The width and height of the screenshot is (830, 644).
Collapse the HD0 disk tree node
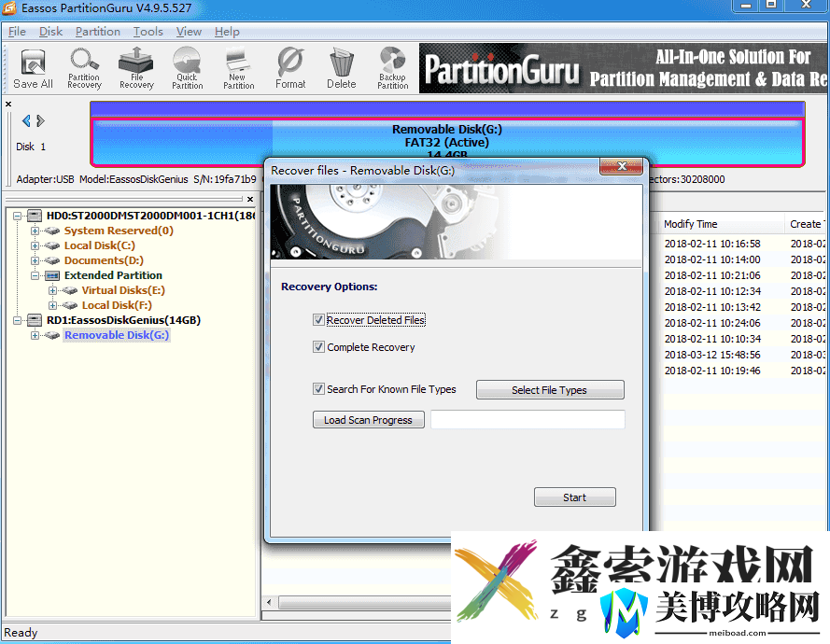pyautogui.click(x=17, y=216)
